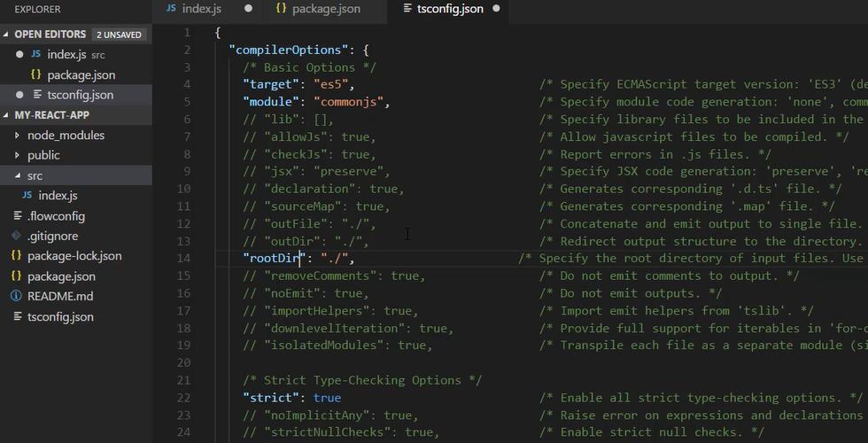Open index.js src in Open Editors
The width and height of the screenshot is (868, 443).
coord(76,54)
